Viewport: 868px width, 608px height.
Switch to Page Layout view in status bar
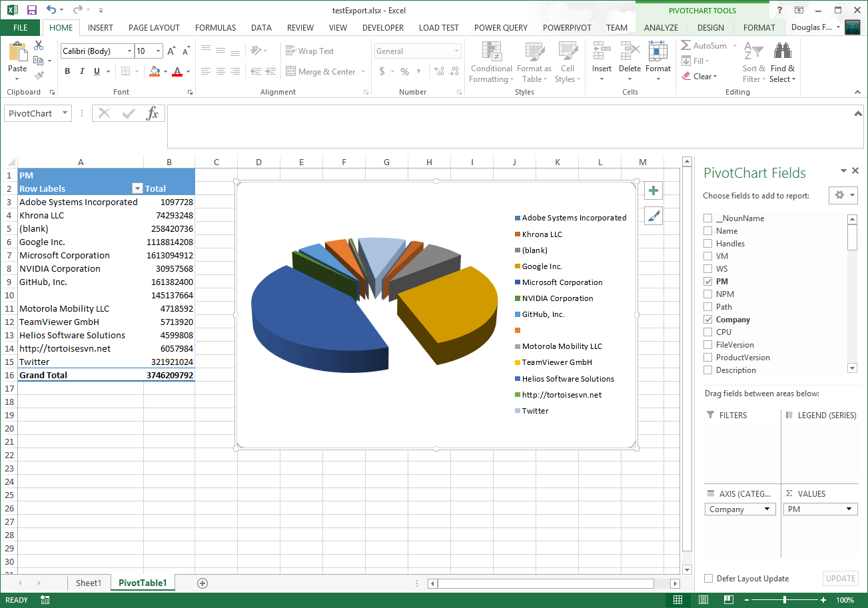pyautogui.click(x=702, y=600)
